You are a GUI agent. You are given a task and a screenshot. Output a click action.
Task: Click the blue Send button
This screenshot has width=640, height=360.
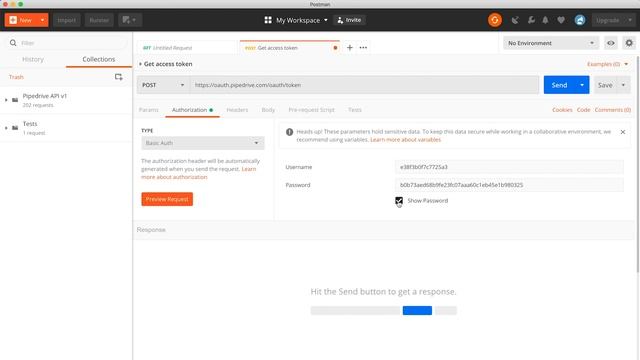[x=559, y=85]
